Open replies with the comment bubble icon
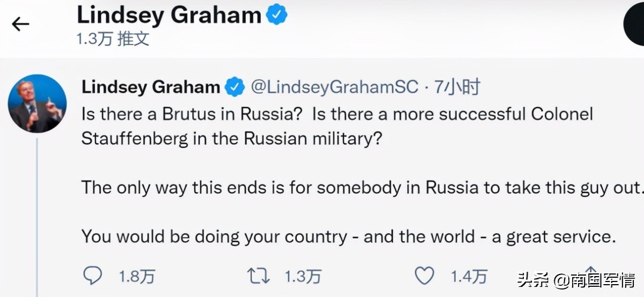 click(93, 276)
